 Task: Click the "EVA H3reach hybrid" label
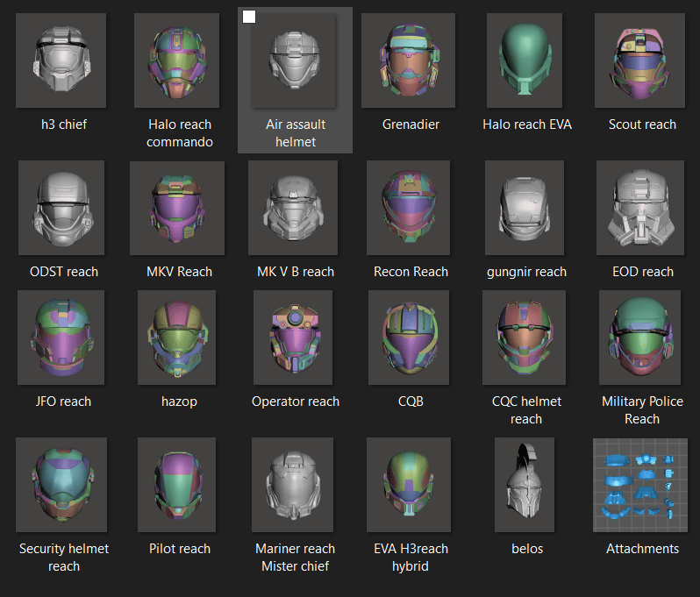click(411, 558)
